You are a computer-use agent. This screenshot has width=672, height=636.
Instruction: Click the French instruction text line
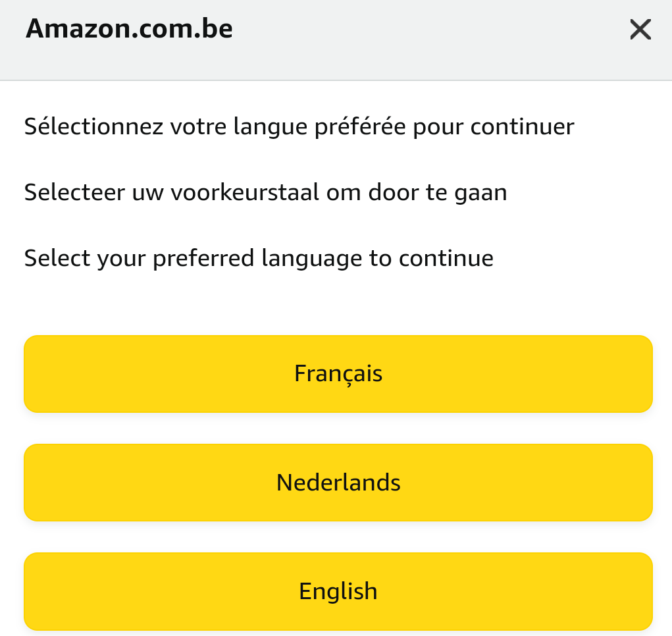tap(299, 126)
